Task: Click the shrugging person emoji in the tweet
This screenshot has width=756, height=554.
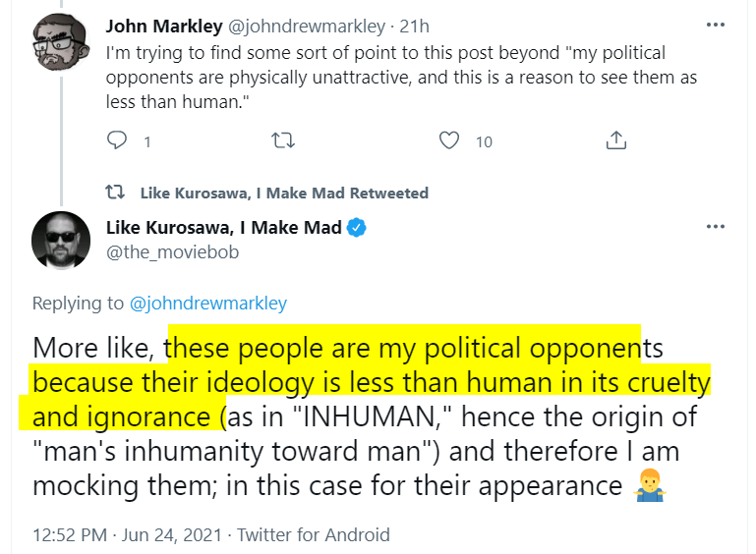Action: click(651, 485)
